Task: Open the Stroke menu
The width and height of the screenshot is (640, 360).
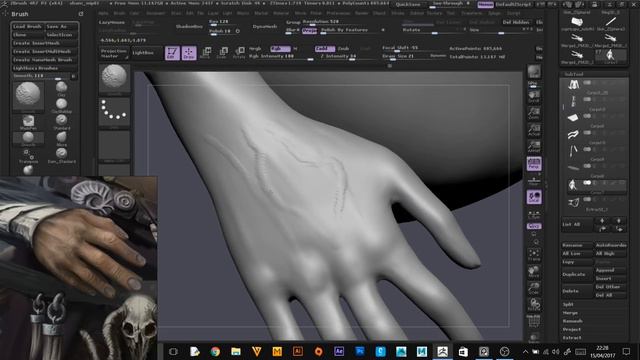Action: coord(398,13)
